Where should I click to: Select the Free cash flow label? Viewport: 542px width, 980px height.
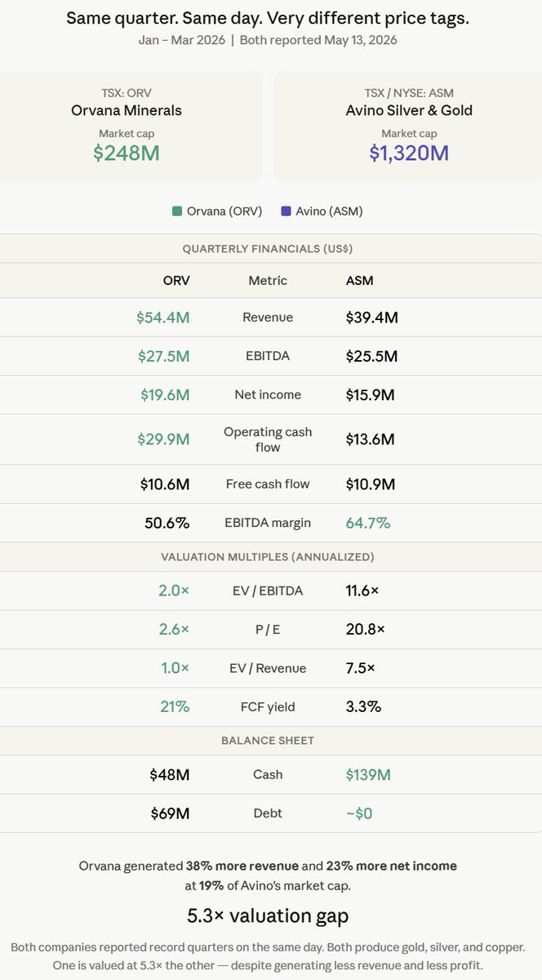click(268, 483)
